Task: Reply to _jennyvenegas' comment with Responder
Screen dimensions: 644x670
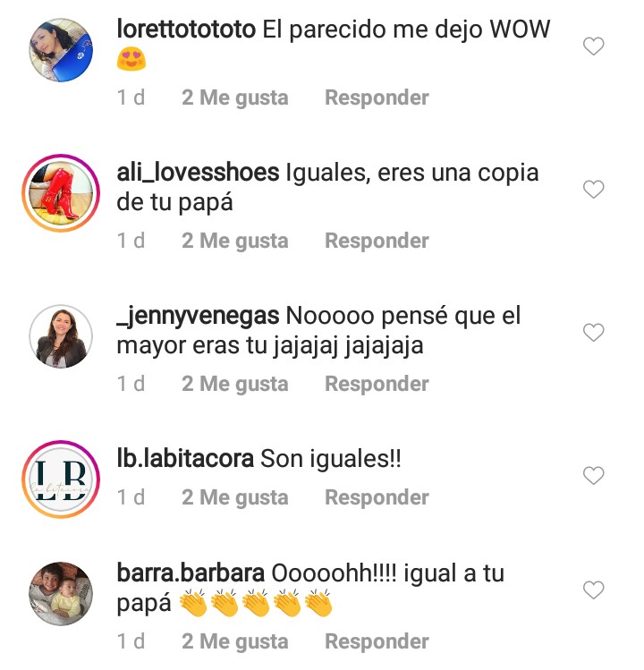Action: (x=377, y=384)
